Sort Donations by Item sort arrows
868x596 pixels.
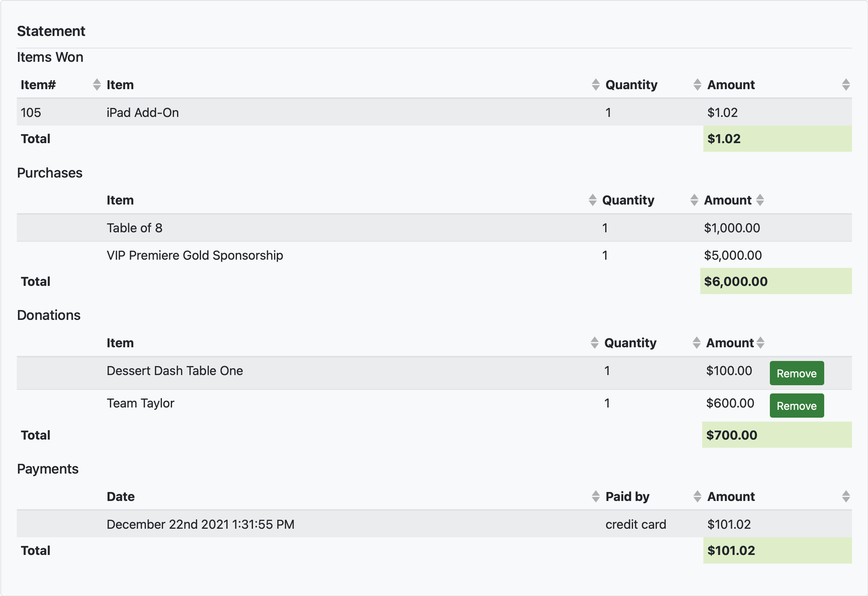(x=594, y=343)
